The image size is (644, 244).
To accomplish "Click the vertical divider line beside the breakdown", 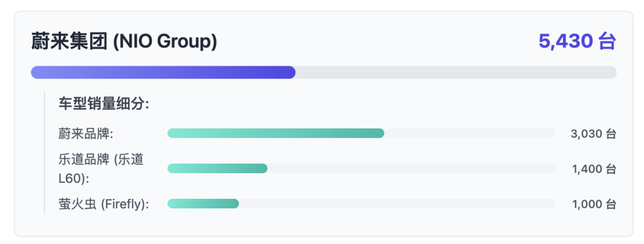I will coord(44,152).
